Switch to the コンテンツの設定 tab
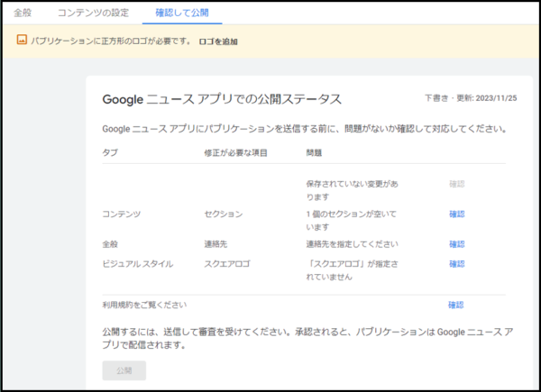This screenshot has height=392, width=541. point(93,13)
